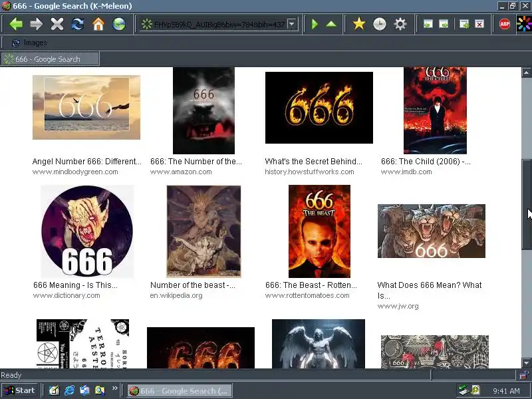Open the demon mask 666 circle thumbnail
Image resolution: width=532 pixels, height=399 pixels.
point(87,231)
